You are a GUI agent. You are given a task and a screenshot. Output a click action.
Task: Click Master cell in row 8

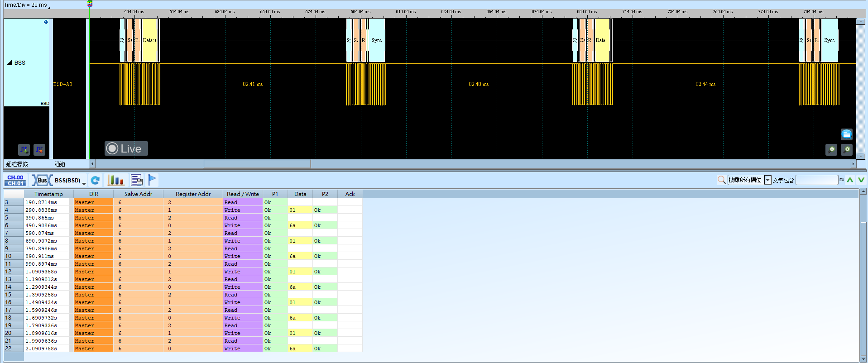click(x=93, y=241)
